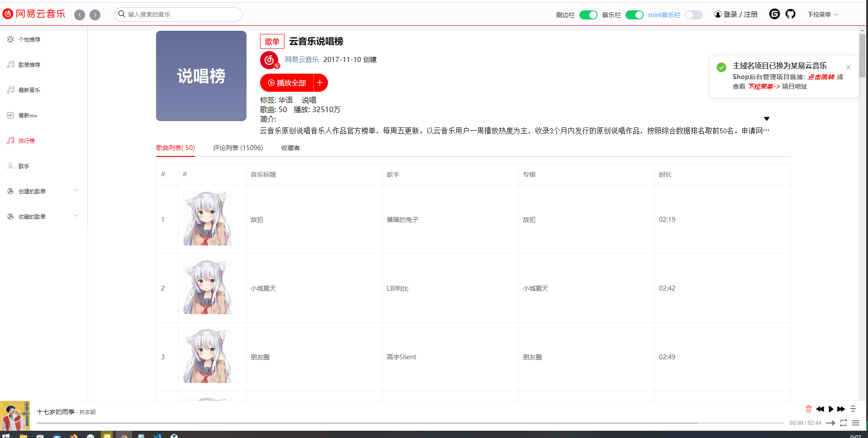Click the 网易云音乐 creator avatar
The height and width of the screenshot is (438, 868).
coord(270,60)
